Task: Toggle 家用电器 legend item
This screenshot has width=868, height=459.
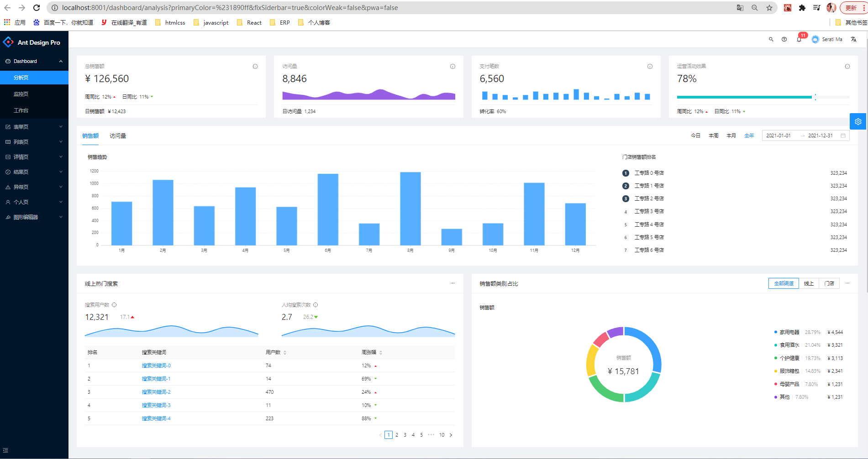Action: point(809,332)
